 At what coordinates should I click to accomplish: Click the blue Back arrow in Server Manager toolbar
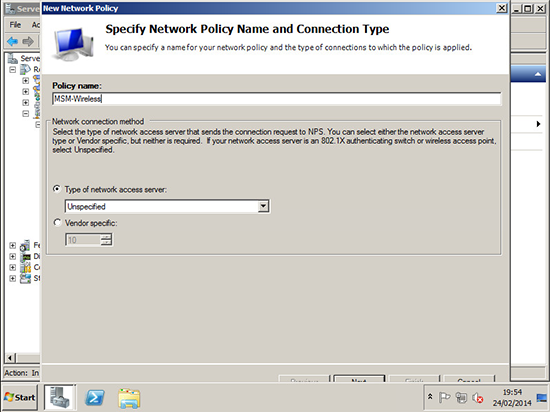(13, 41)
